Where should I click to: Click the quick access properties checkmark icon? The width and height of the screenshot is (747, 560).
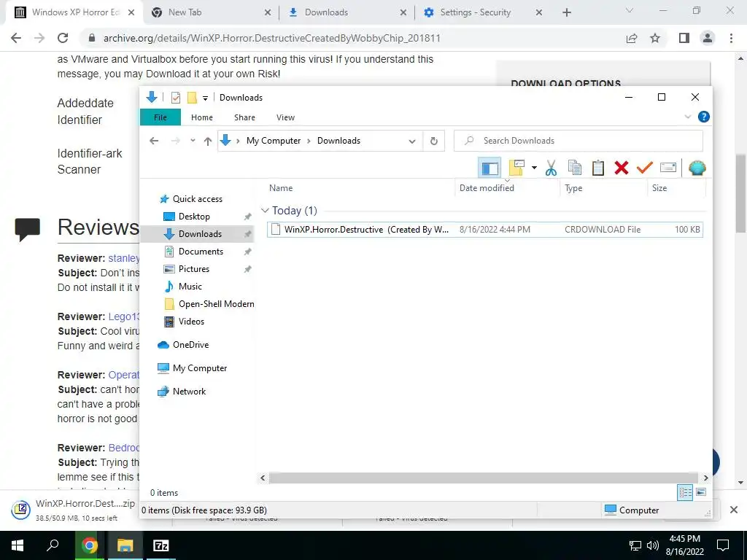click(x=175, y=98)
